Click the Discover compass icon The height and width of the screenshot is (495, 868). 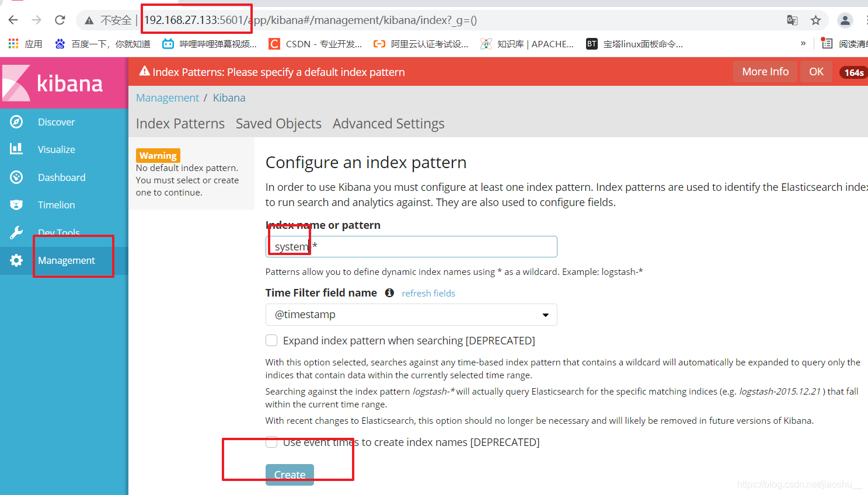16,122
